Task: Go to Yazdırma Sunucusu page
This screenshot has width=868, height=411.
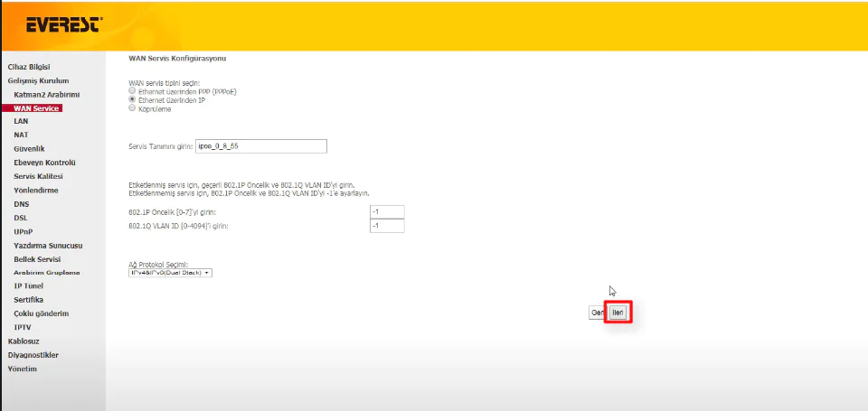Action: coord(48,246)
